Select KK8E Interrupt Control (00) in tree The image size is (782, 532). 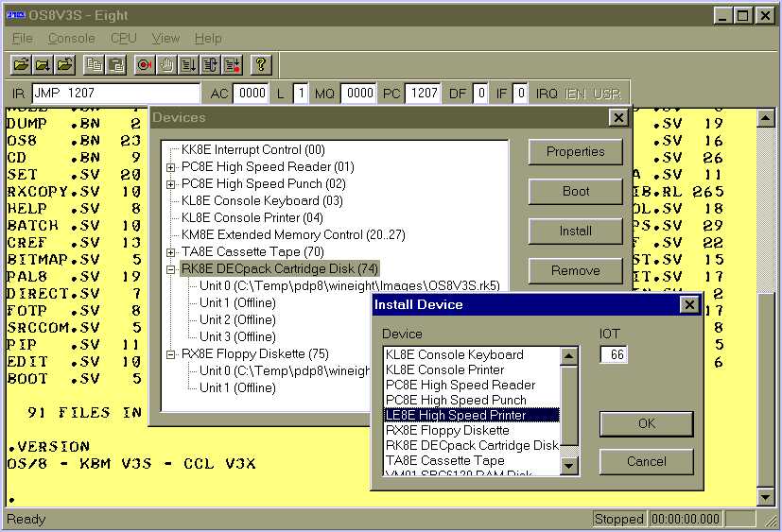252,149
